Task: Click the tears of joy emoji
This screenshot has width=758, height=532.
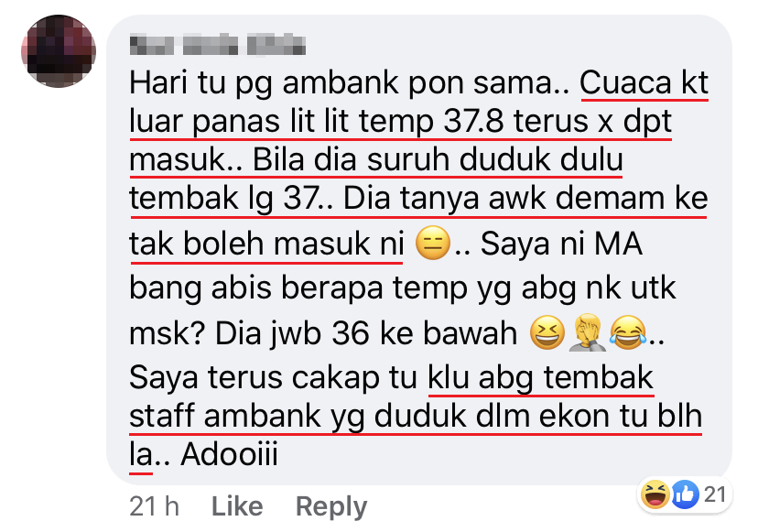Action: point(627,332)
